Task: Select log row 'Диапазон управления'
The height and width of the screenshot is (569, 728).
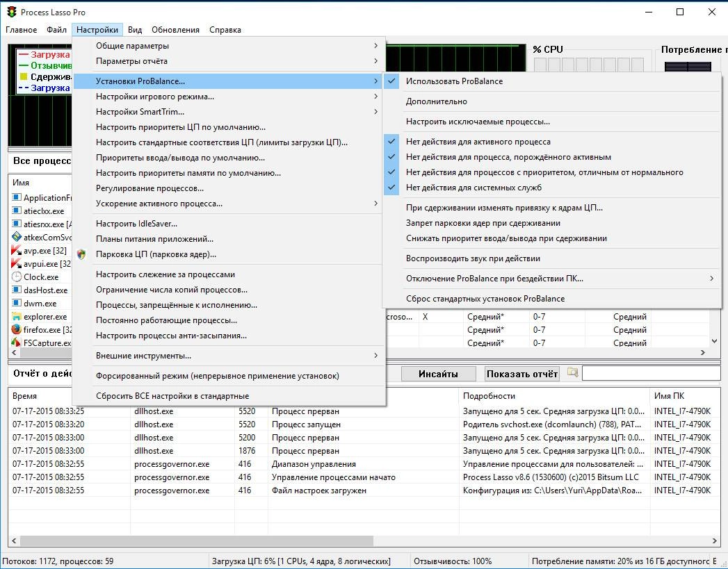Action: (x=364, y=464)
